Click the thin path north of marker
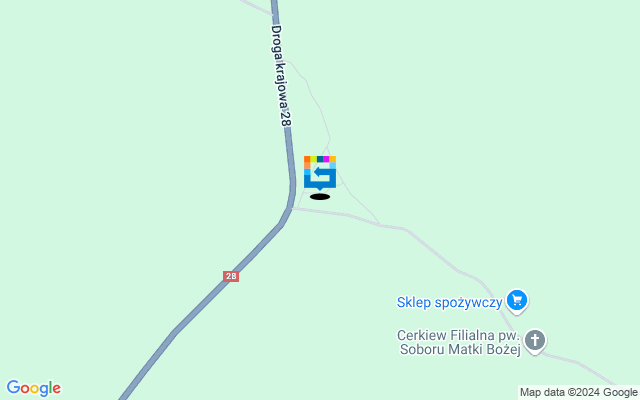 [x=320, y=108]
